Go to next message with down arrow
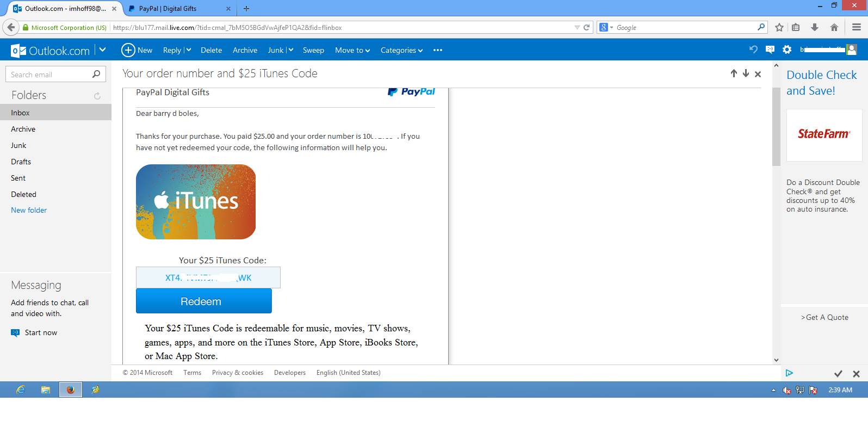This screenshot has height=426, width=868. click(746, 73)
